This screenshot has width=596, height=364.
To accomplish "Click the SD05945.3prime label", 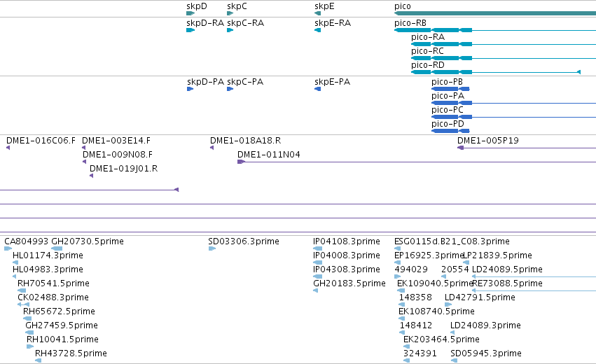I will pyautogui.click(x=486, y=353).
